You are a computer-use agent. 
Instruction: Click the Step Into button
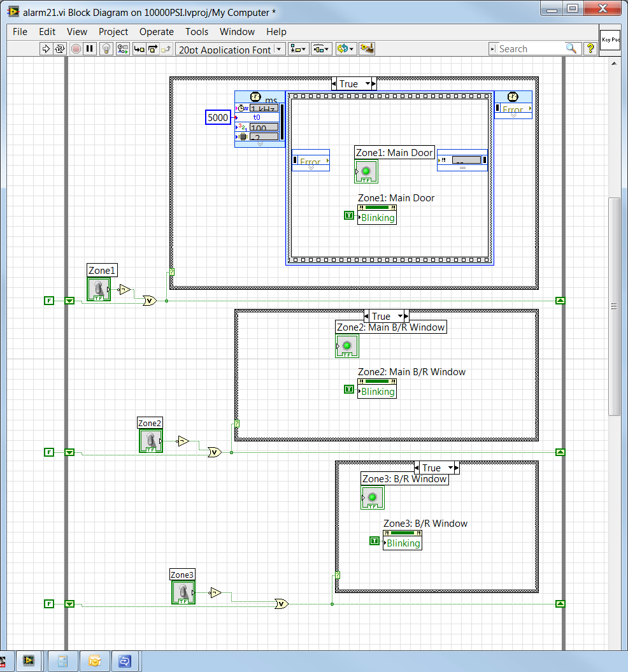pyautogui.click(x=138, y=49)
